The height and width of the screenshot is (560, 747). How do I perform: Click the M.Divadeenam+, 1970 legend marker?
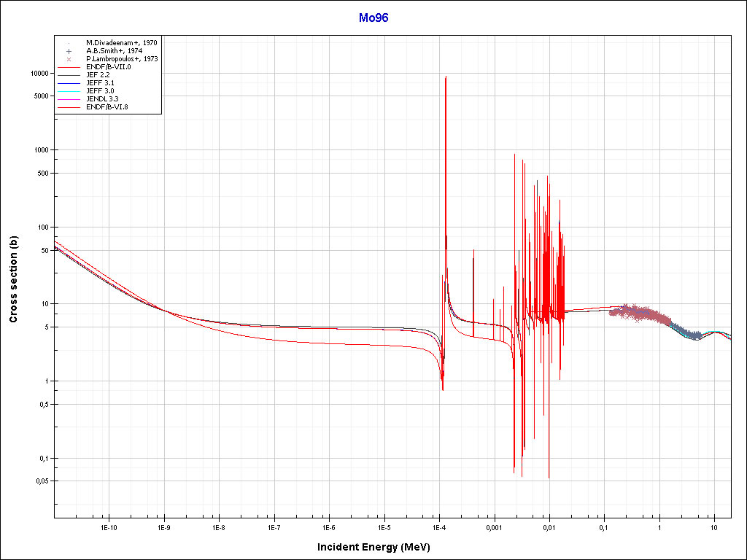click(x=69, y=43)
